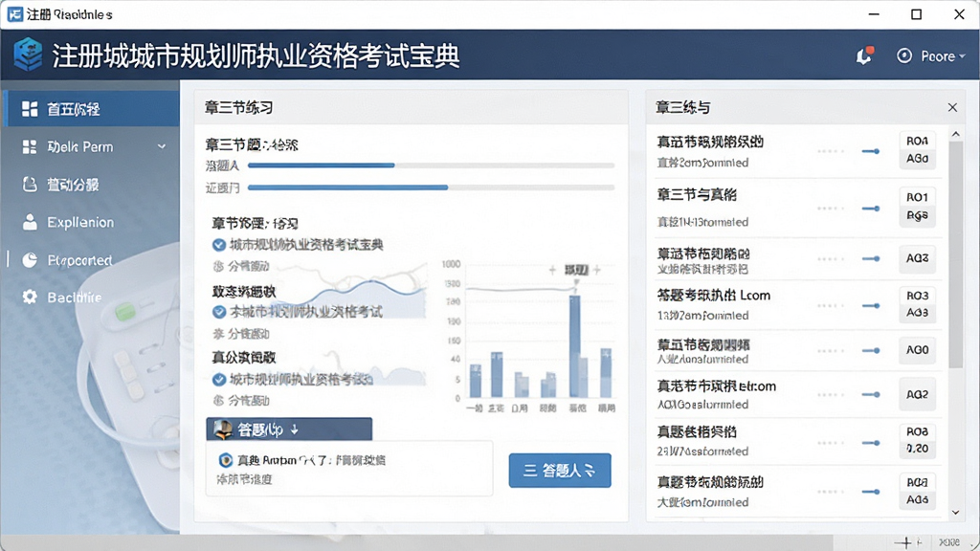Image resolution: width=980 pixels, height=551 pixels.
Task: Toggle the check beside text starting 本城市
Action: coord(219,311)
